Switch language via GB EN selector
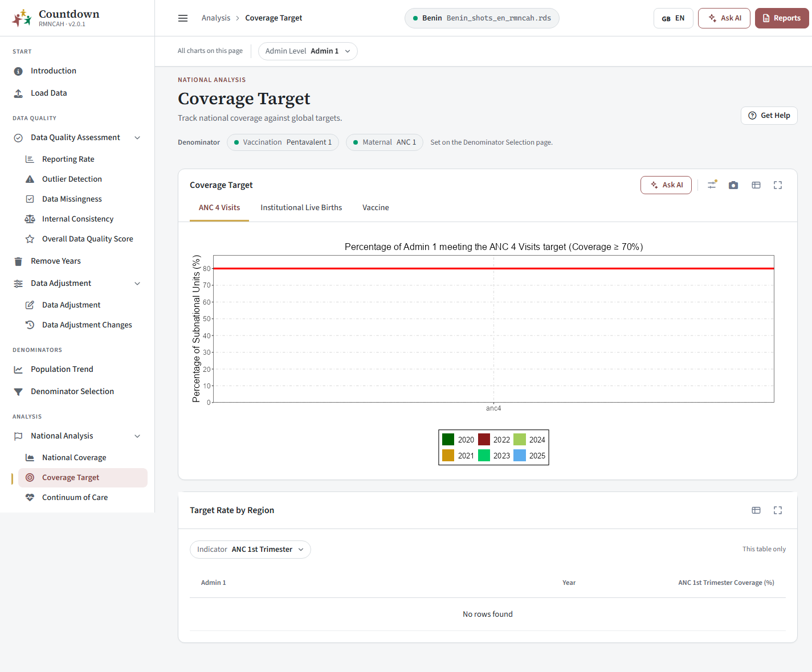 [x=673, y=18]
